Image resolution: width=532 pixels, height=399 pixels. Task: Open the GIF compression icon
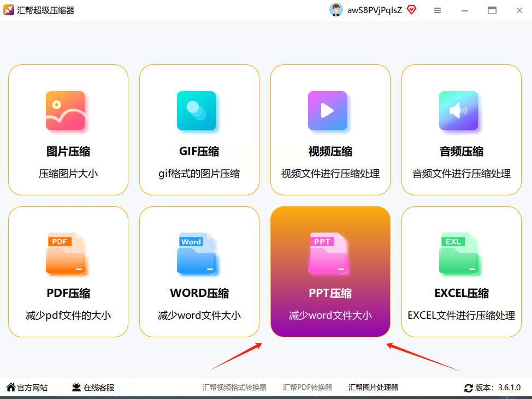pos(197,110)
